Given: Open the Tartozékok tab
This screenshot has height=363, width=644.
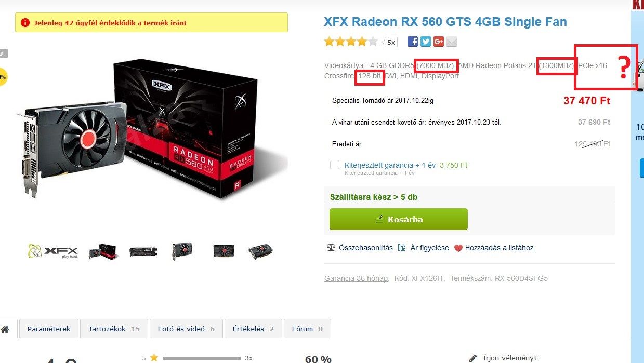Looking at the screenshot, I should (114, 329).
